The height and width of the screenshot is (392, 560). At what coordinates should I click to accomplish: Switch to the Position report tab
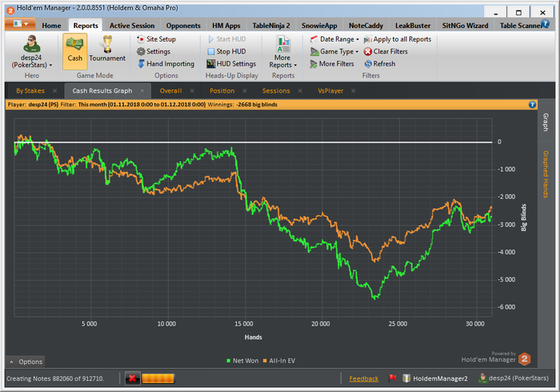point(222,91)
